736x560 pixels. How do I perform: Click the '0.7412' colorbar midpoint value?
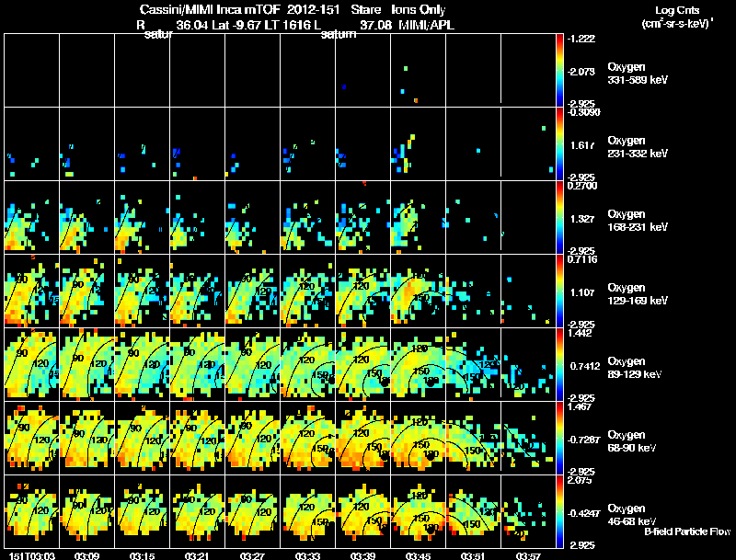(x=585, y=366)
